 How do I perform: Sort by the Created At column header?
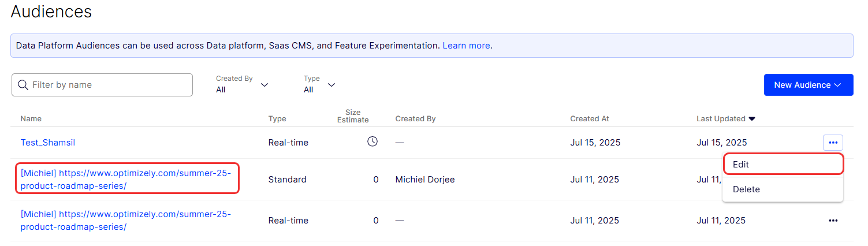tap(590, 119)
